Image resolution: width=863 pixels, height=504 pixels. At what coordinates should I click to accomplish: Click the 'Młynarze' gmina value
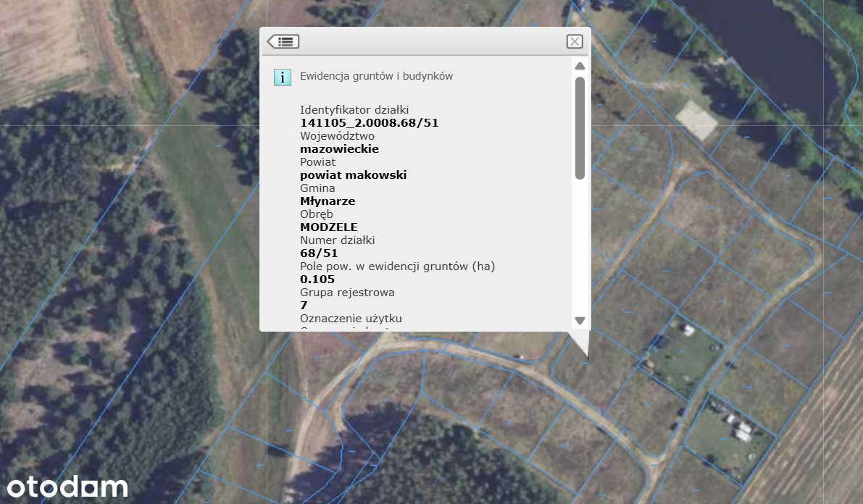click(328, 201)
